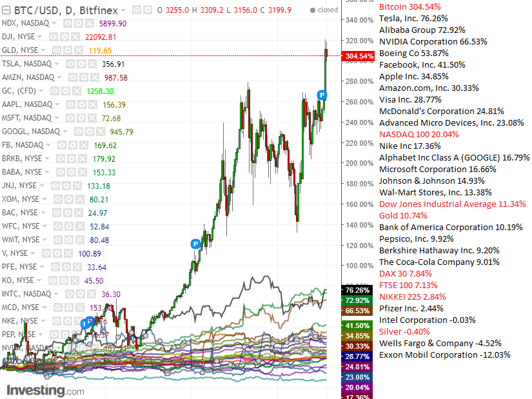Click the PFE, NYSE legend label

pyautogui.click(x=19, y=267)
